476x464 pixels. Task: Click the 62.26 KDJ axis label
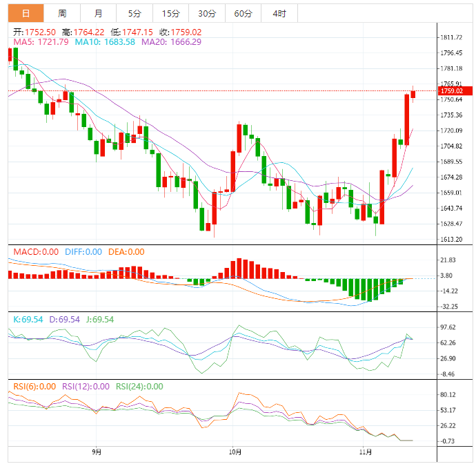pyautogui.click(x=448, y=342)
